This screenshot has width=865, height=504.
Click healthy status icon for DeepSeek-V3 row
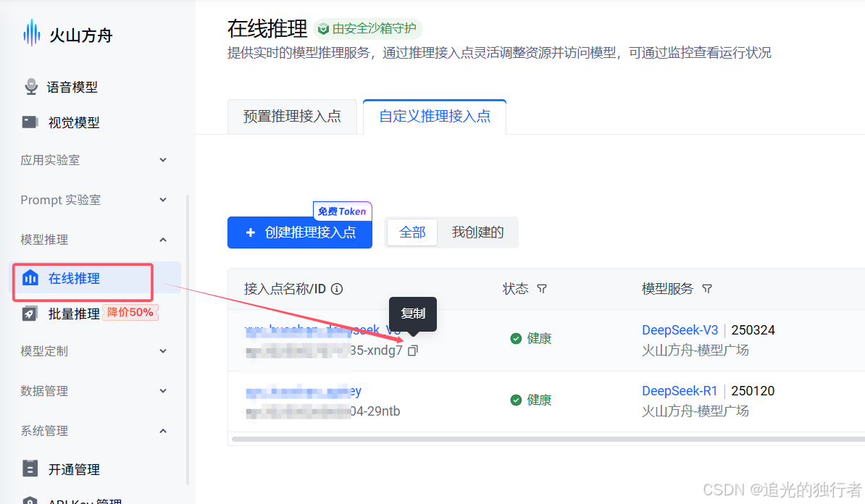coord(516,339)
